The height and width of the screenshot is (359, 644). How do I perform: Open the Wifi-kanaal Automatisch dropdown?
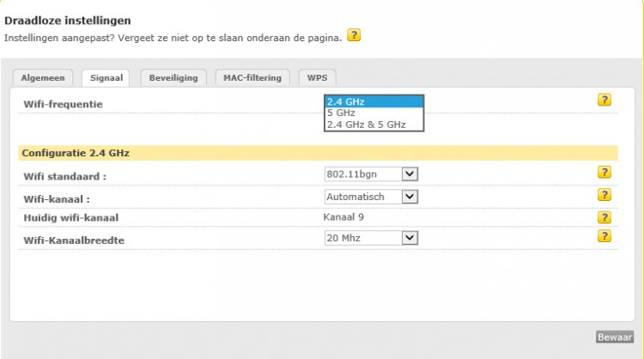point(371,197)
